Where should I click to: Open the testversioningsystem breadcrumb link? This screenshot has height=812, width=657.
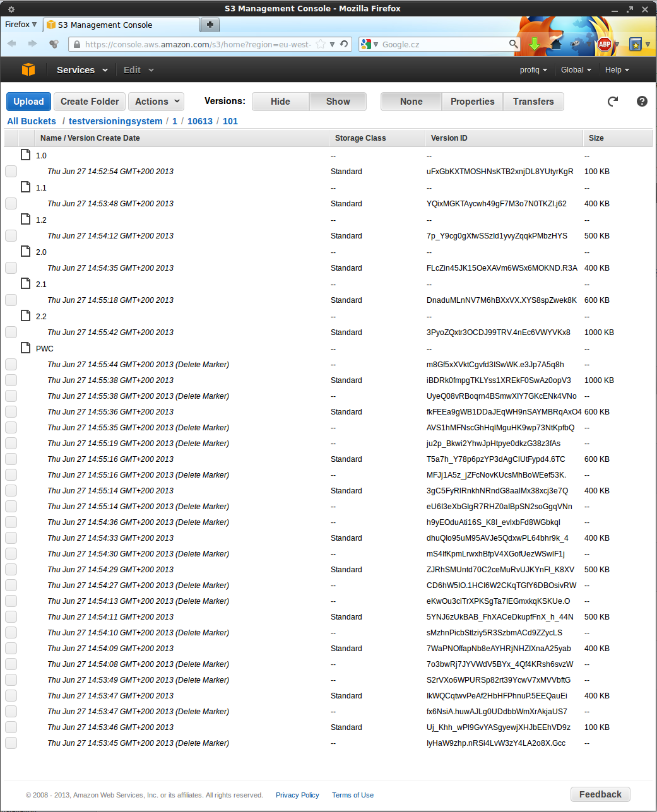(x=115, y=121)
